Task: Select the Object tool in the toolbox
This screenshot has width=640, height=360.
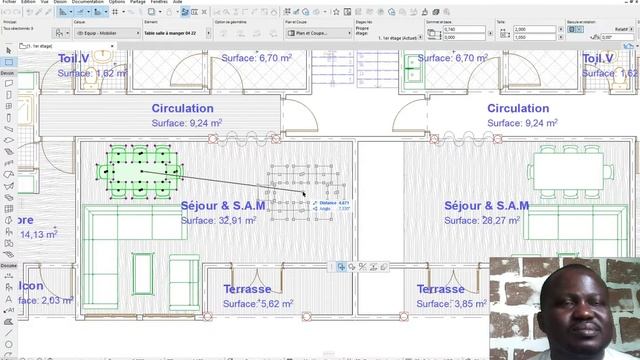Action: point(9,232)
